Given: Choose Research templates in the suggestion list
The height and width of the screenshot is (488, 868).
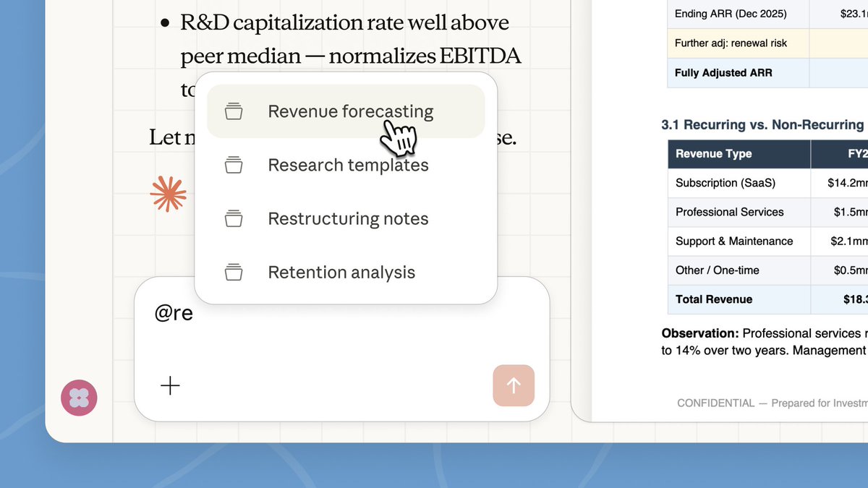Looking at the screenshot, I should (348, 165).
